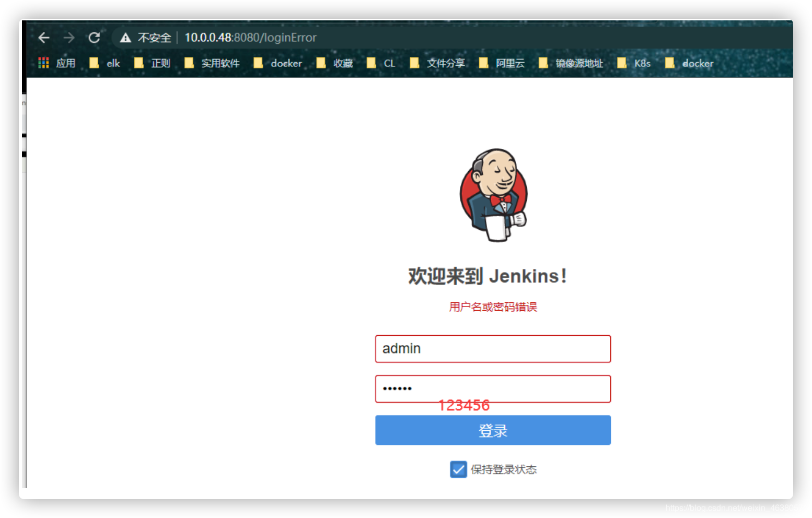Image resolution: width=812 pixels, height=518 pixels.
Task: Click the 欢迎来到 Jenkins! heading
Action: coord(487,276)
